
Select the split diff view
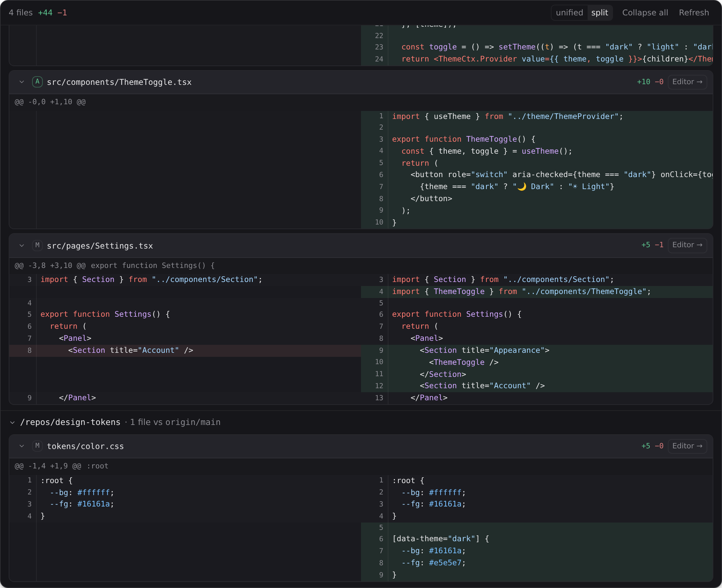[x=599, y=13]
